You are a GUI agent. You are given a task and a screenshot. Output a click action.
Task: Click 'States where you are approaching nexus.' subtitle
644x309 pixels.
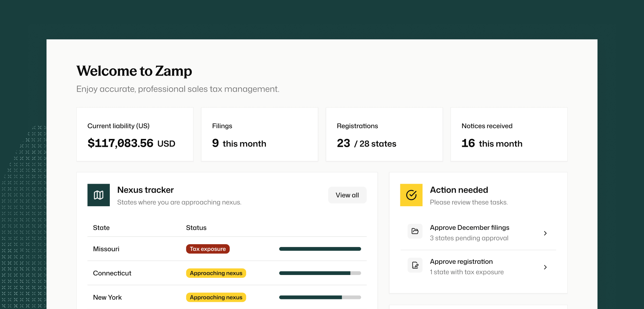pyautogui.click(x=179, y=202)
